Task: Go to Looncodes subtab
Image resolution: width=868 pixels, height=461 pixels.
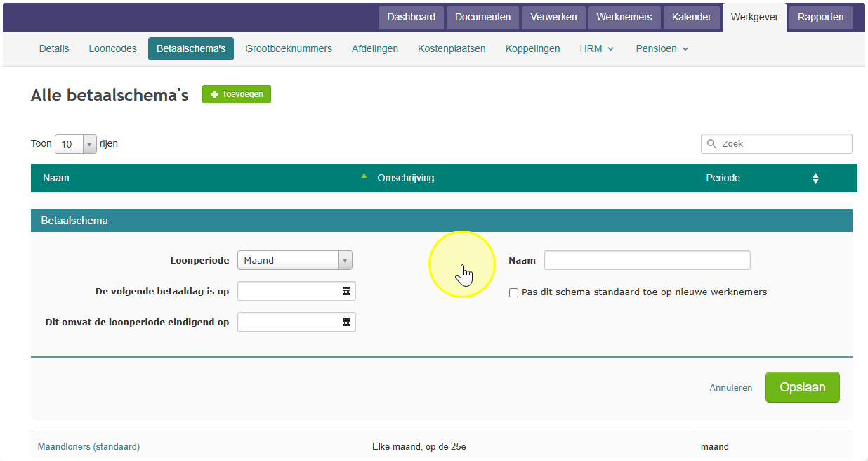Action: click(x=112, y=48)
